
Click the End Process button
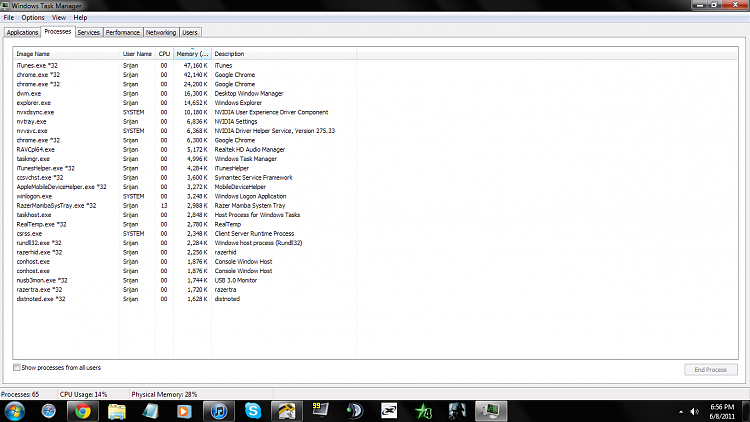tap(710, 369)
